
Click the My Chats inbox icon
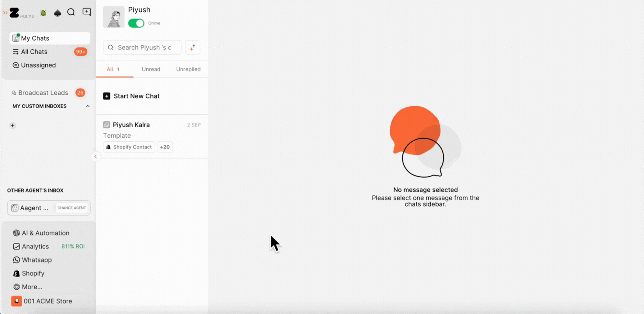coord(16,38)
